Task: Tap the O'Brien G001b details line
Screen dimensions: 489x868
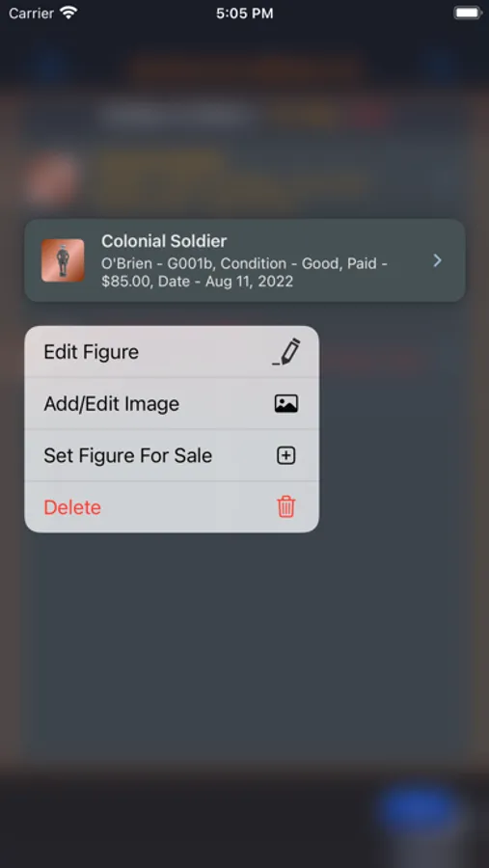Action: pos(244,272)
